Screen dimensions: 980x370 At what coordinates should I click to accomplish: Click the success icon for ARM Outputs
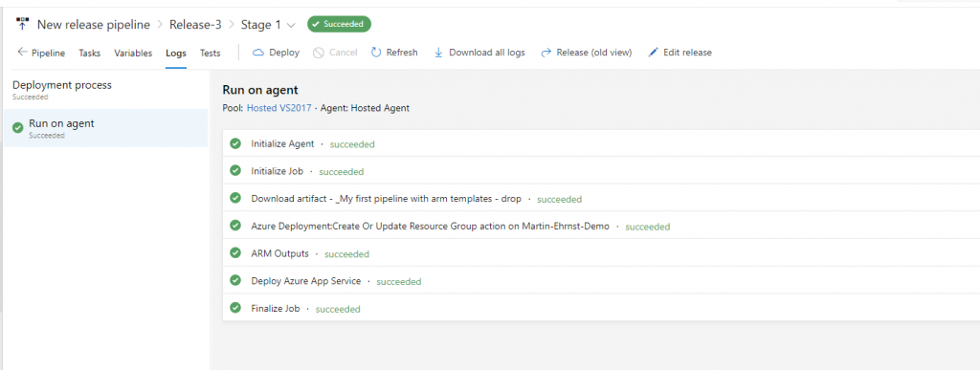235,253
